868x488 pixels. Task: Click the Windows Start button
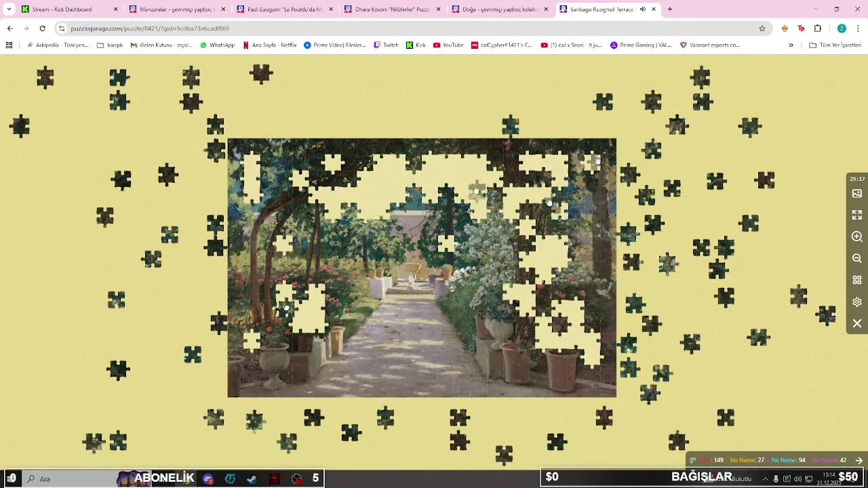pos(12,479)
